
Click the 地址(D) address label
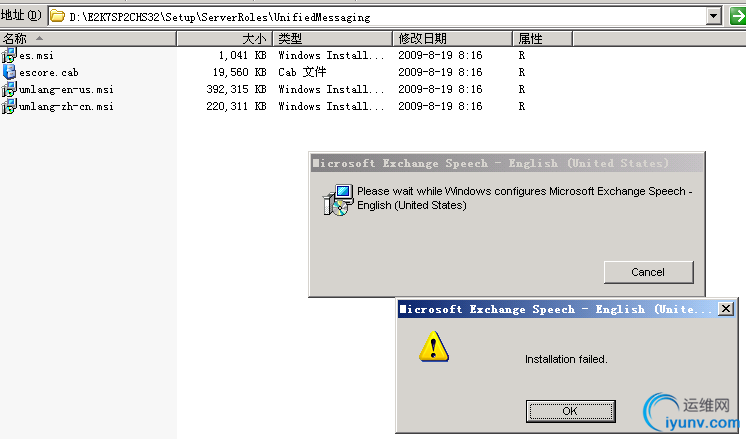pos(21,16)
